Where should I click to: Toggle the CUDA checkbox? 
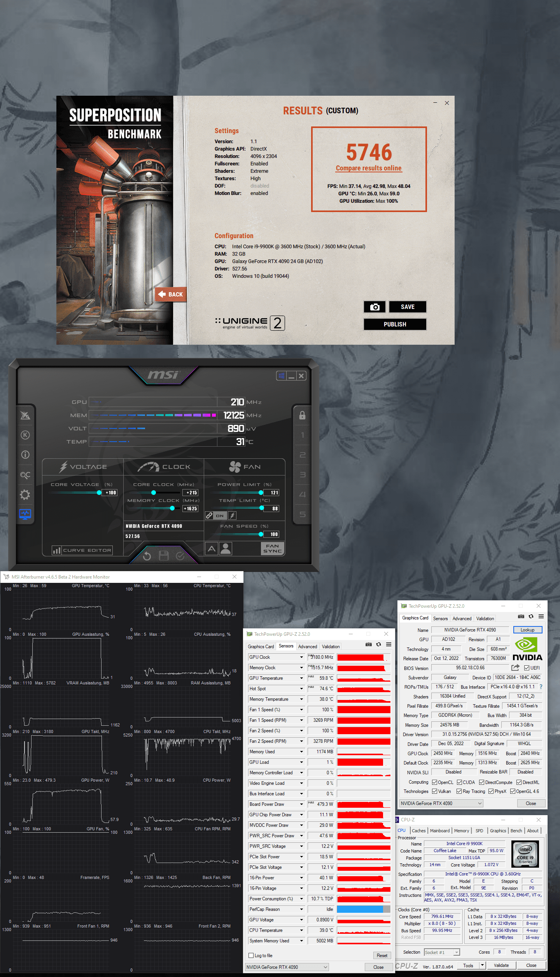click(x=459, y=782)
